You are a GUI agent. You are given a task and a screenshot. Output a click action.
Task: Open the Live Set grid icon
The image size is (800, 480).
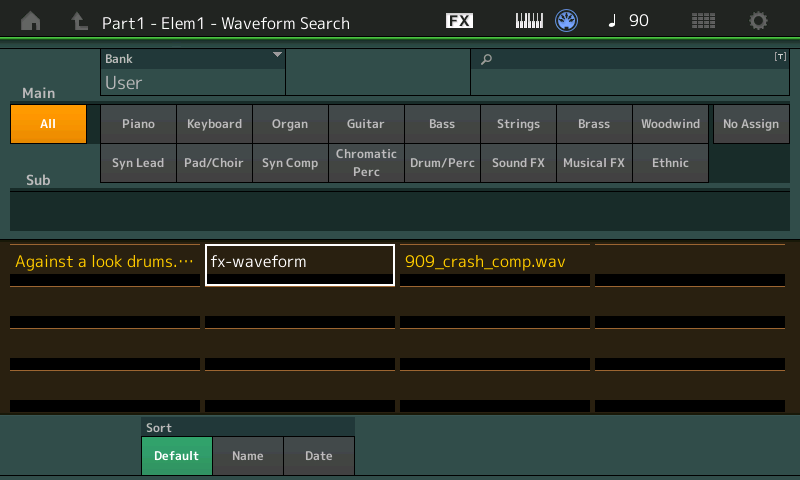click(703, 21)
